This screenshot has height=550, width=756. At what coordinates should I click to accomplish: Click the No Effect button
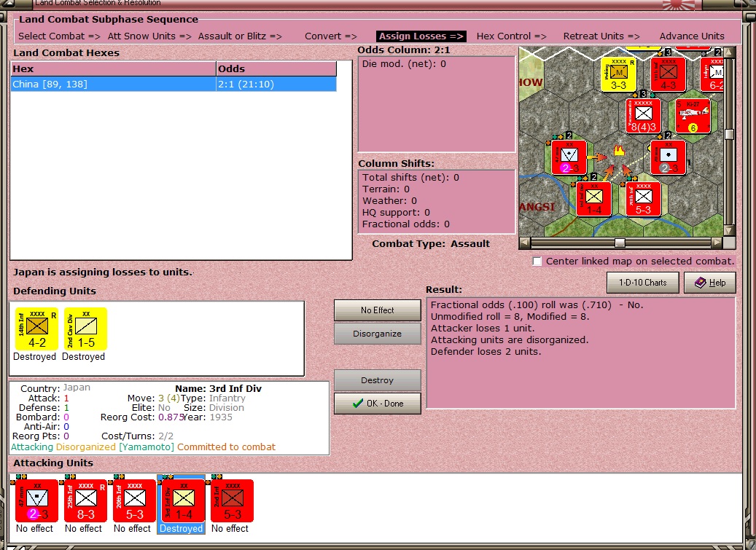[x=377, y=310]
